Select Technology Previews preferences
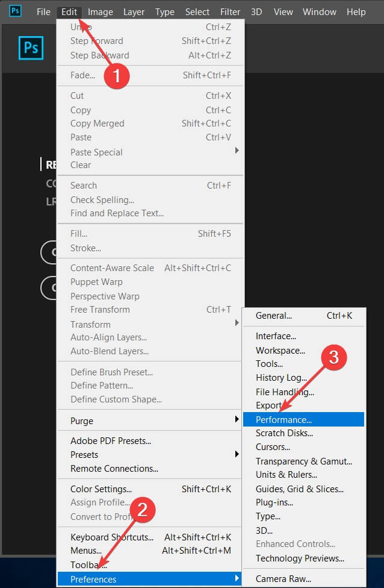 (x=304, y=558)
